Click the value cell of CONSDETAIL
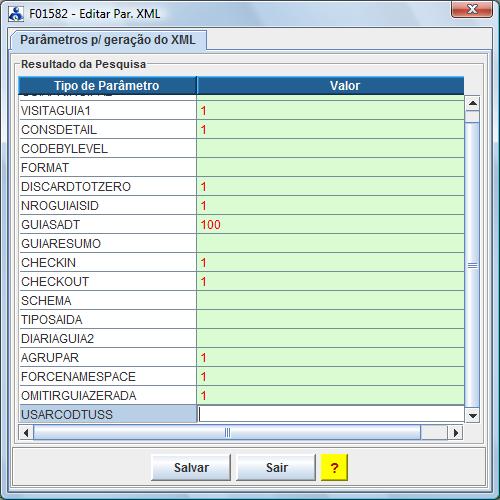 click(x=331, y=129)
